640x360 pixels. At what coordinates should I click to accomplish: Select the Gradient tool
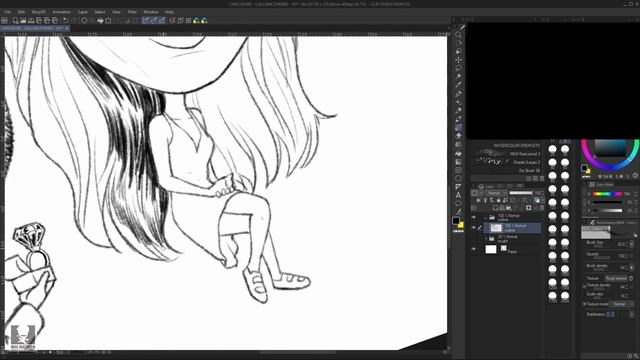coord(458,162)
